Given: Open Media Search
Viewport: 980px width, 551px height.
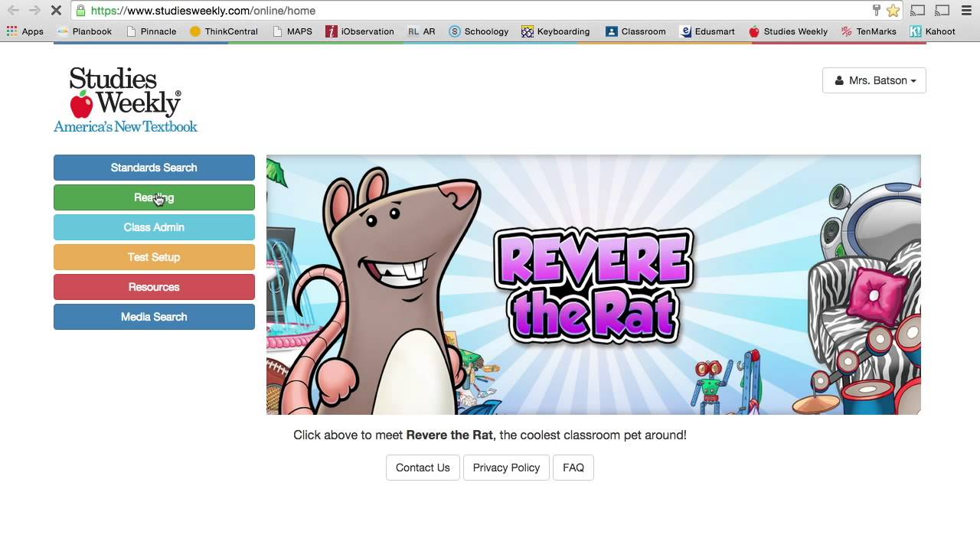Looking at the screenshot, I should click(154, 317).
